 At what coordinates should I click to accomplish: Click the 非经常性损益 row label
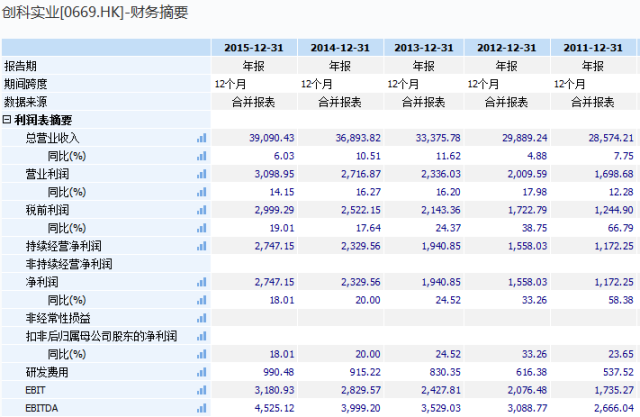pyautogui.click(x=58, y=318)
